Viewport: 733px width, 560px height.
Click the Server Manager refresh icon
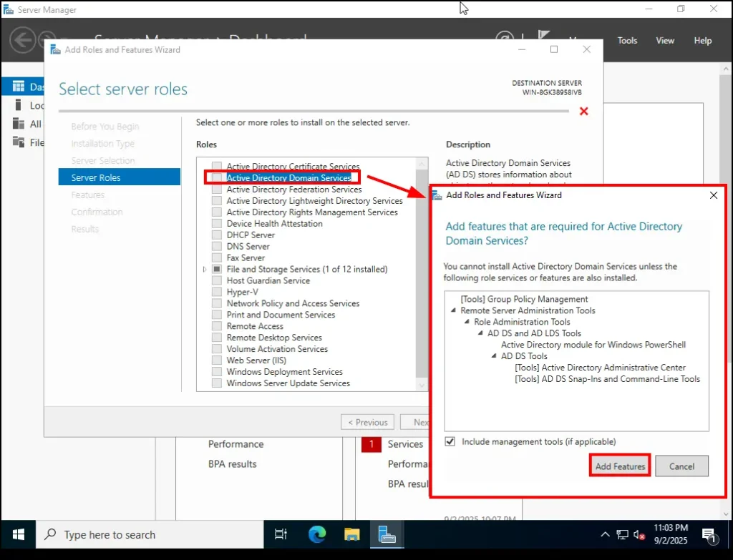pyautogui.click(x=505, y=36)
